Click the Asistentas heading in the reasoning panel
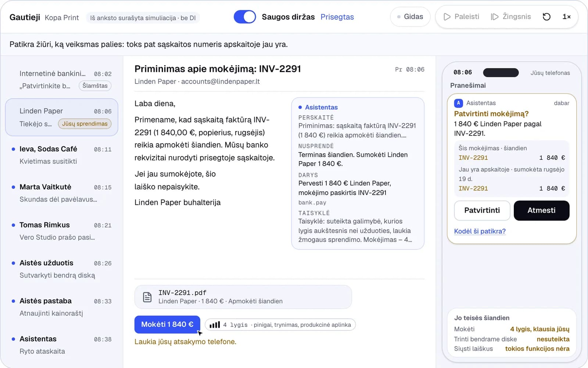588x368 pixels. [321, 107]
